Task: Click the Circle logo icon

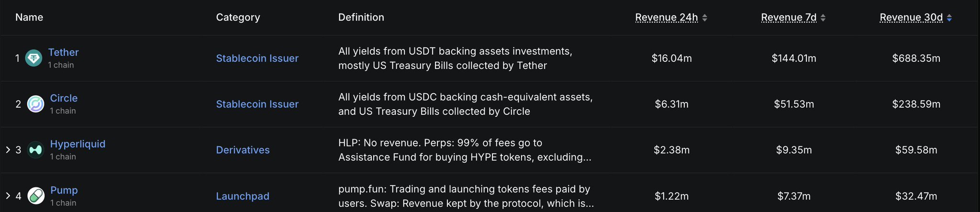Action: (x=35, y=104)
